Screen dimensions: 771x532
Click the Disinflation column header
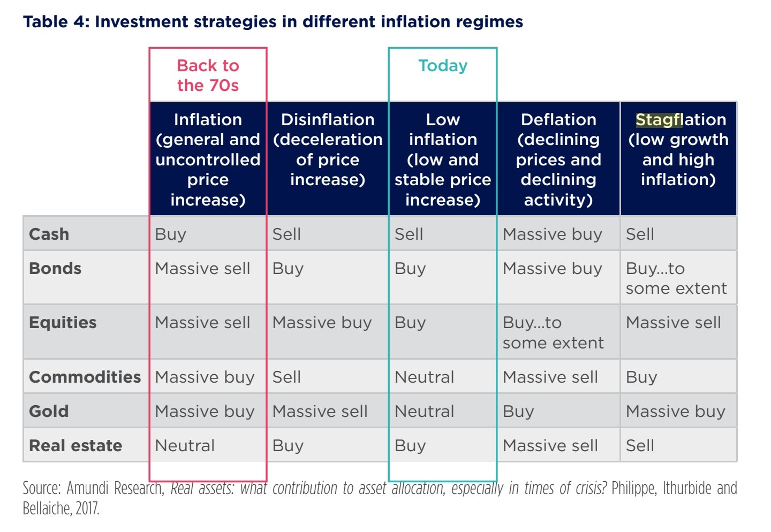(x=328, y=149)
